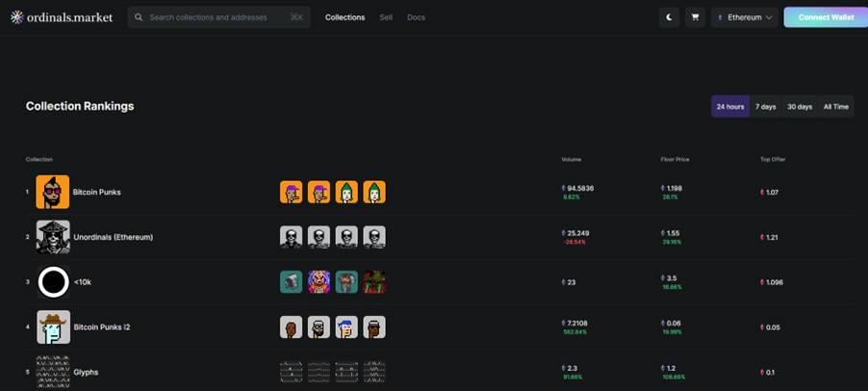Open third Unordinals skull preview thumbnail

point(346,237)
